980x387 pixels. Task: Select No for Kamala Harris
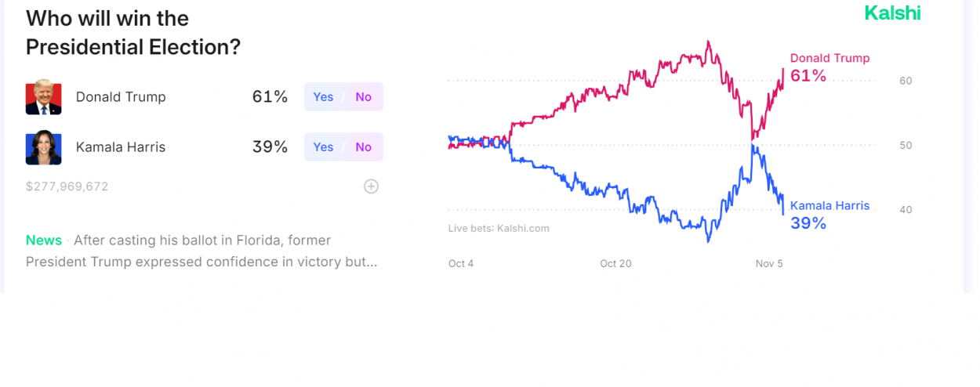tap(364, 147)
